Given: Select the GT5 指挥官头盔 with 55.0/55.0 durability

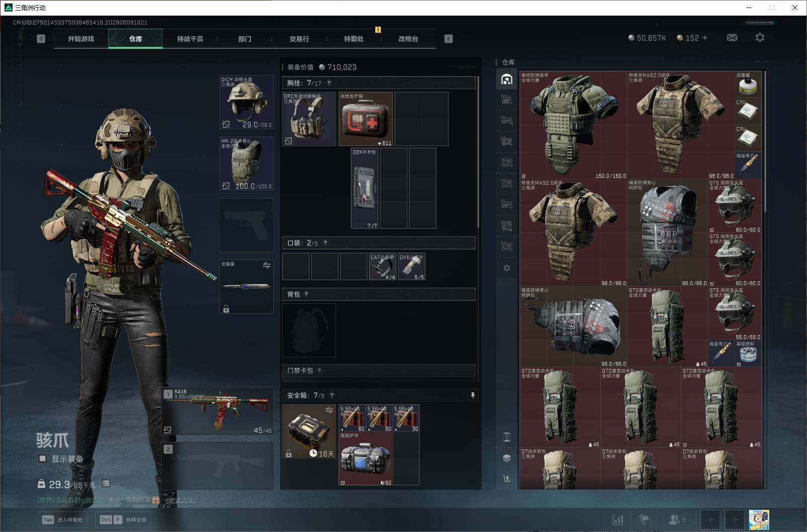Looking at the screenshot, I should click(x=734, y=313).
